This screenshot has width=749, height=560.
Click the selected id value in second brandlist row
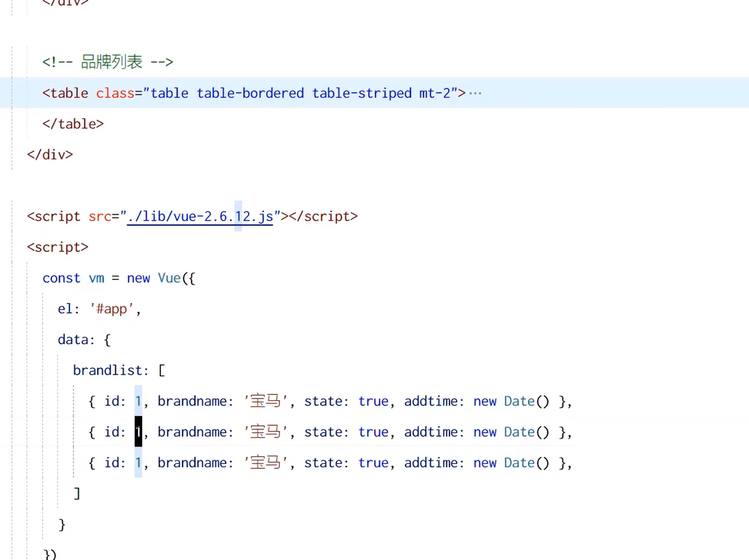(138, 432)
